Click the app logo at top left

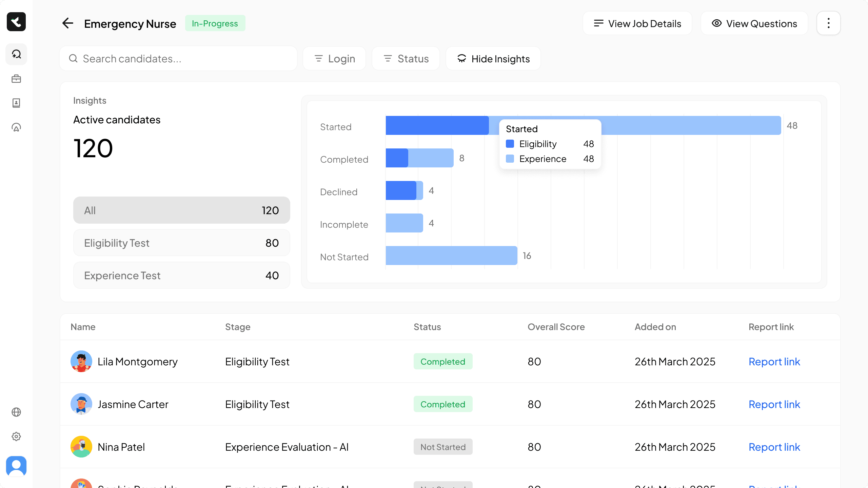pyautogui.click(x=16, y=22)
